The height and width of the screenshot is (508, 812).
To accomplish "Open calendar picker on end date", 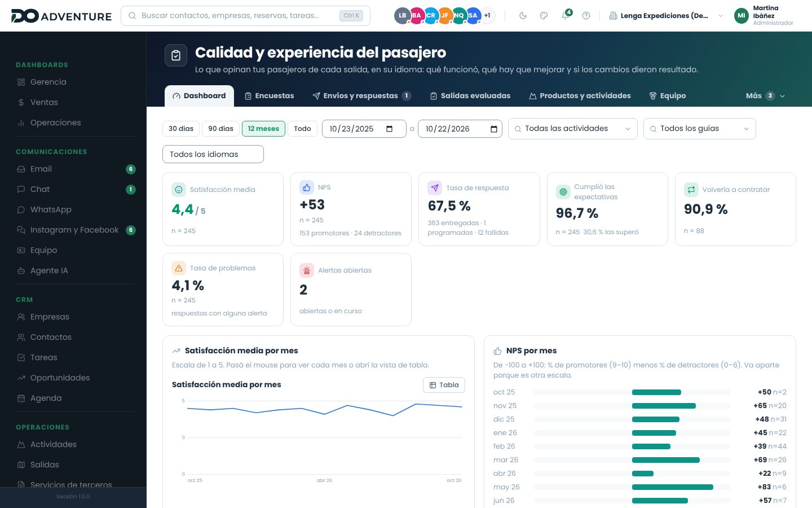I will coord(494,129).
